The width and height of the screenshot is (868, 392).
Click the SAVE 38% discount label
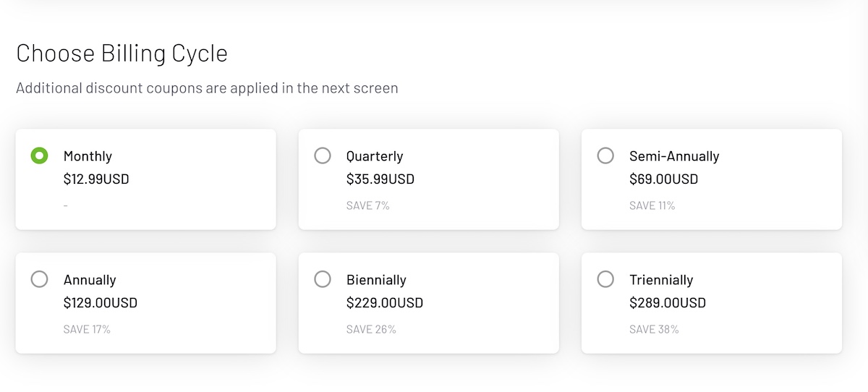click(x=654, y=329)
